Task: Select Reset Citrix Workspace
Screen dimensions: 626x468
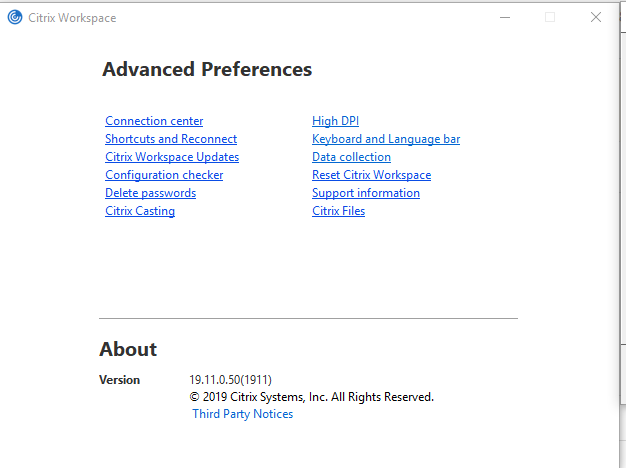Action: tap(372, 175)
